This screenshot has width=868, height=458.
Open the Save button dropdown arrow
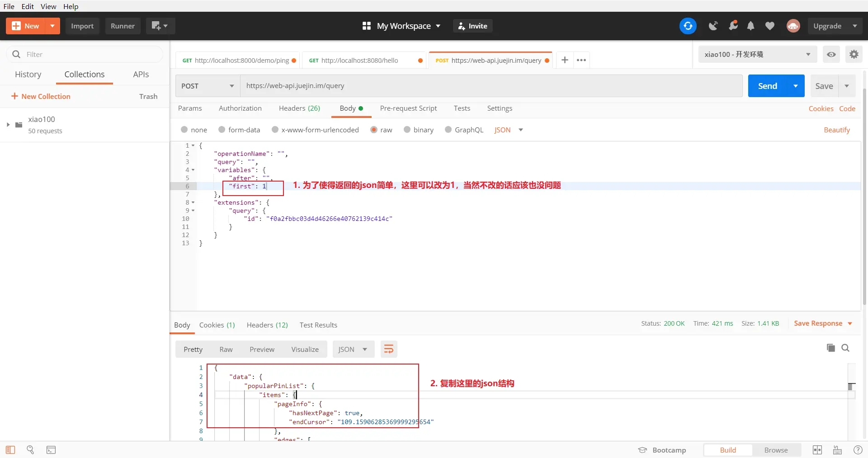pyautogui.click(x=847, y=86)
